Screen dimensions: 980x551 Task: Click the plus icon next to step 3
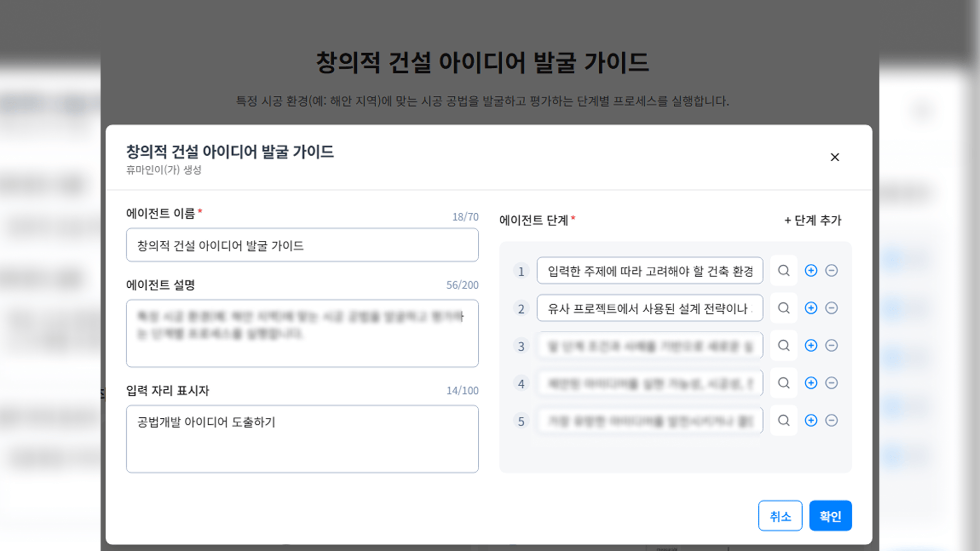point(811,345)
